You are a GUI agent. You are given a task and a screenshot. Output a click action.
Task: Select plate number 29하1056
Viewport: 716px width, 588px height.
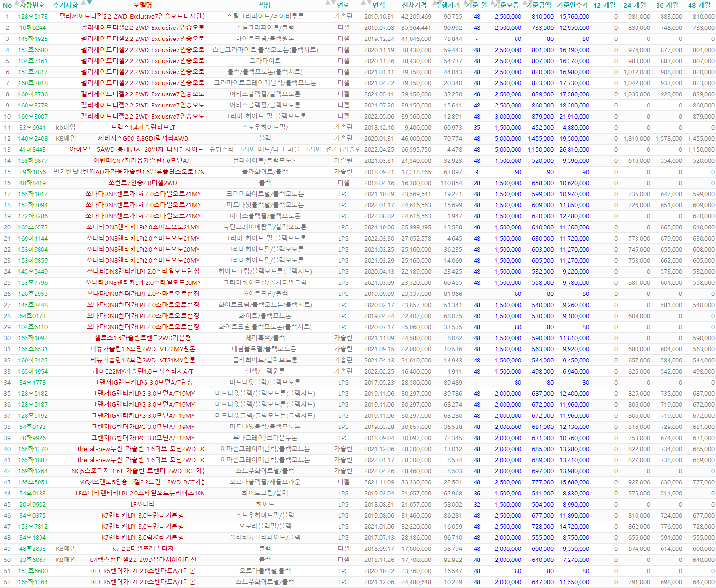pyautogui.click(x=33, y=172)
